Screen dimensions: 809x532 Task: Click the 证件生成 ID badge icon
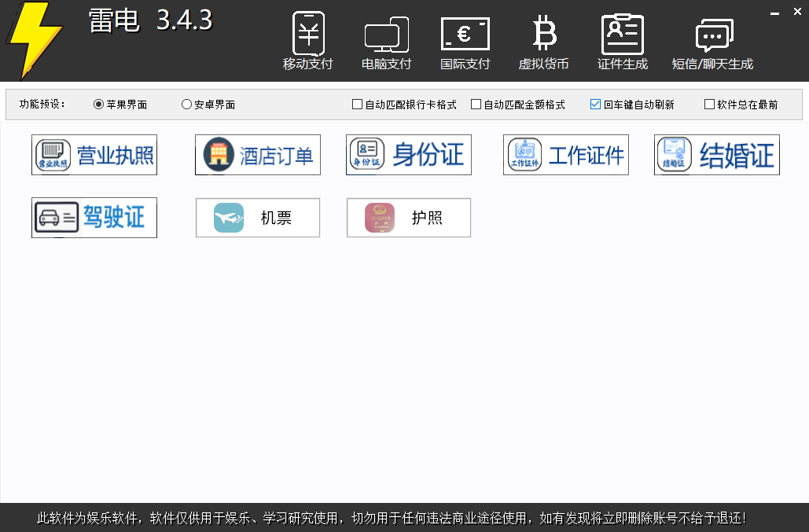coord(623,35)
